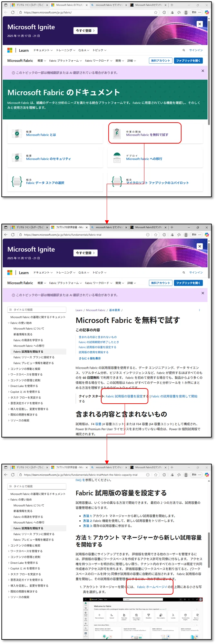This screenshot has height=644, width=216.
Task: Open Copilot icon in Fabric documentation home window
Action: click(207, 12)
